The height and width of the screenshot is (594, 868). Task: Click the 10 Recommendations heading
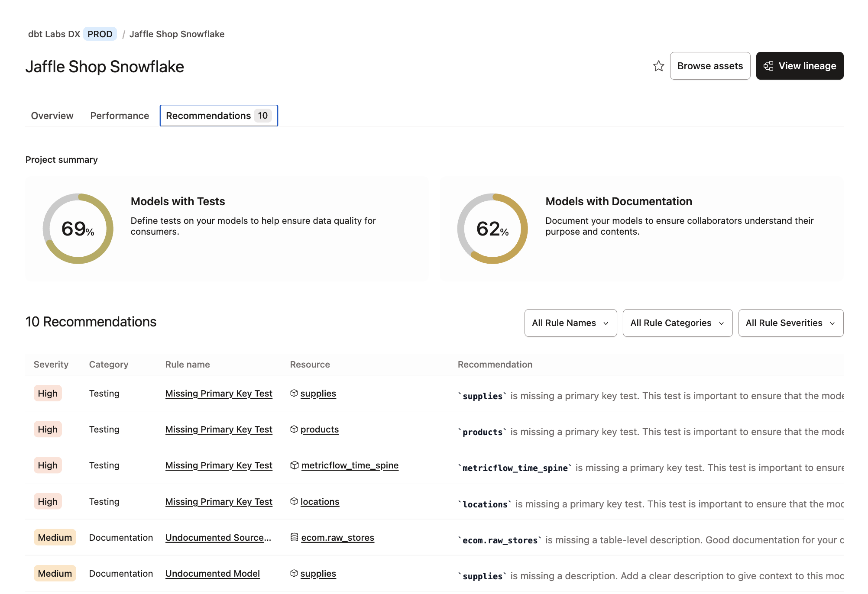coord(91,322)
